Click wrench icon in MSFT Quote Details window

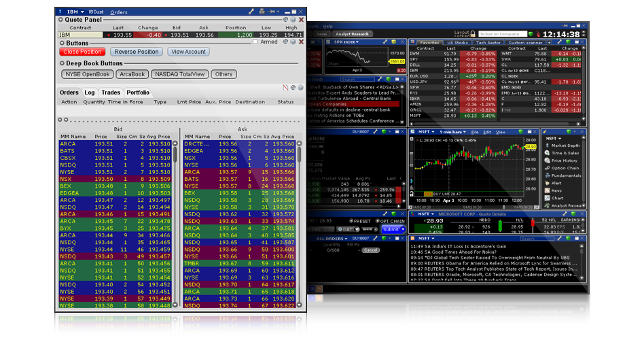pos(565,214)
